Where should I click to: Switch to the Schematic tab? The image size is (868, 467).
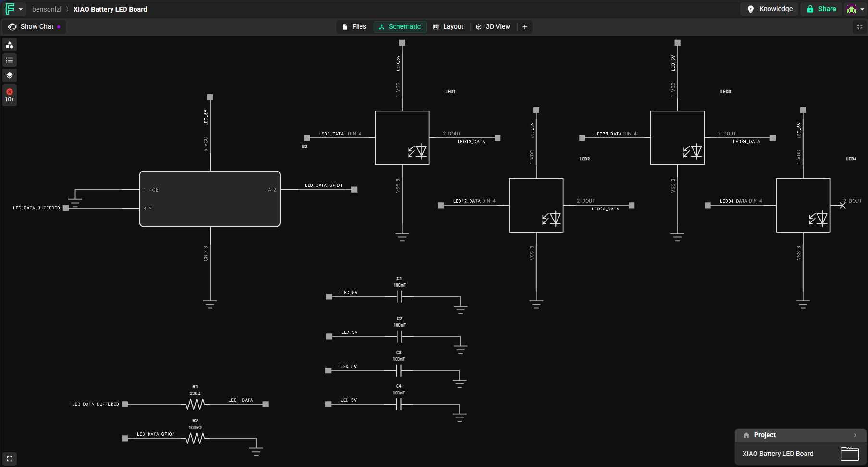click(x=400, y=27)
